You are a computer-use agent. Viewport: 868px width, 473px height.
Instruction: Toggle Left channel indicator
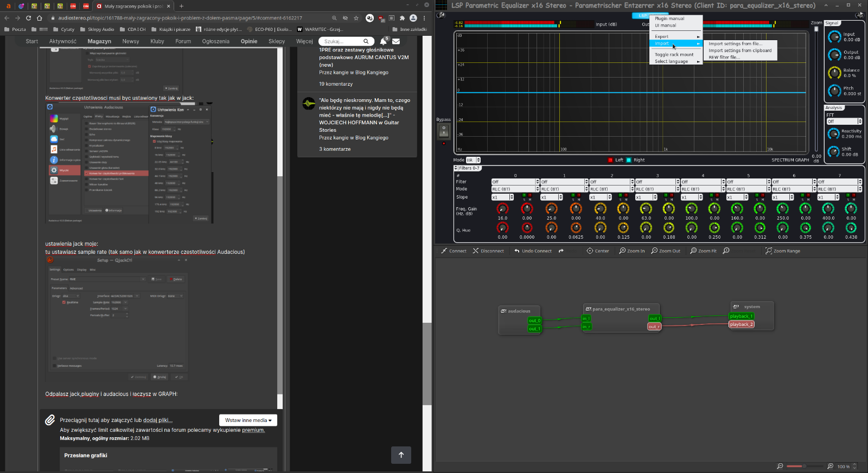tap(610, 160)
